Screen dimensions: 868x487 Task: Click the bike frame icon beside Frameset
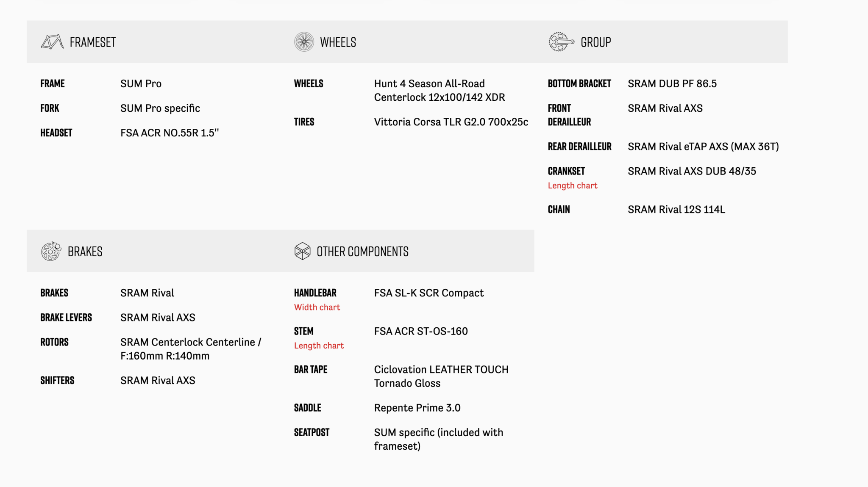(x=52, y=42)
